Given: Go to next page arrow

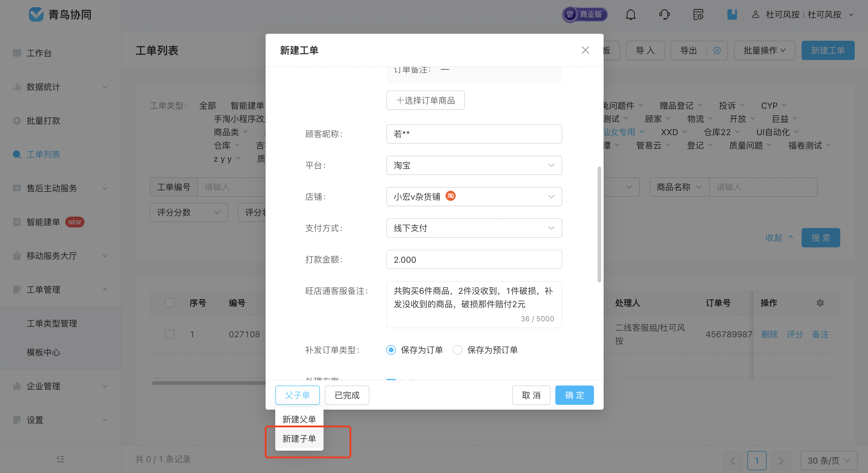Looking at the screenshot, I should [781, 460].
